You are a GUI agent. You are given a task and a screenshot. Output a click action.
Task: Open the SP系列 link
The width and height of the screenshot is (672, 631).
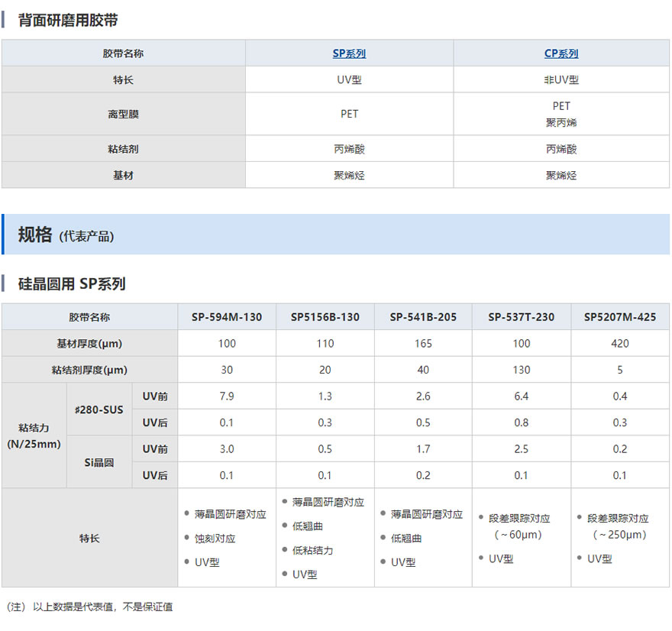click(x=349, y=53)
